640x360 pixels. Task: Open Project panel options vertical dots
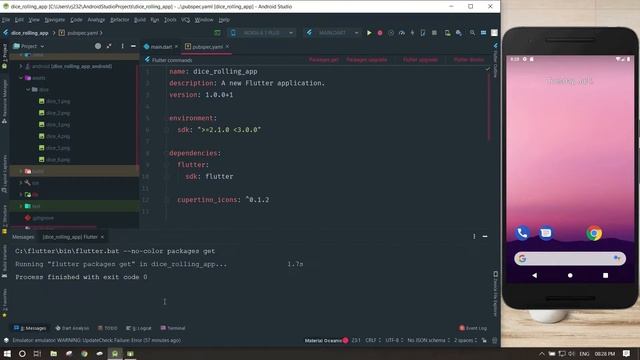coord(122,46)
